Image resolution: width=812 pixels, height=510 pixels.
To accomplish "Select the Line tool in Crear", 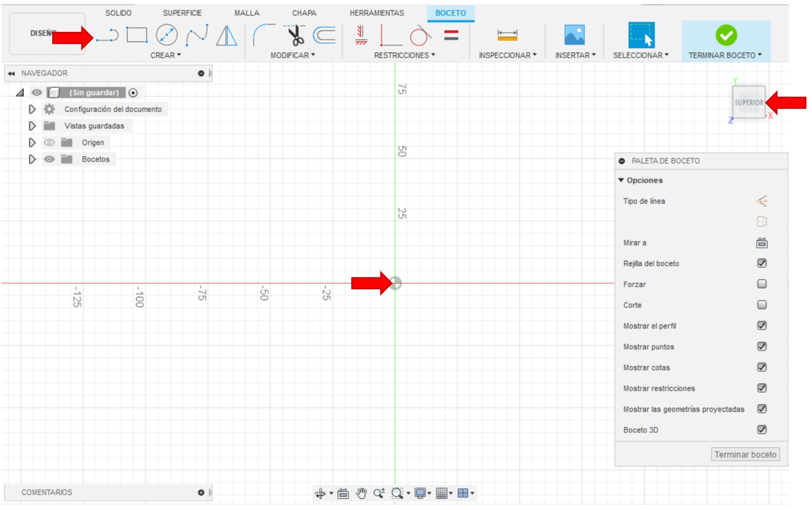I will (107, 36).
